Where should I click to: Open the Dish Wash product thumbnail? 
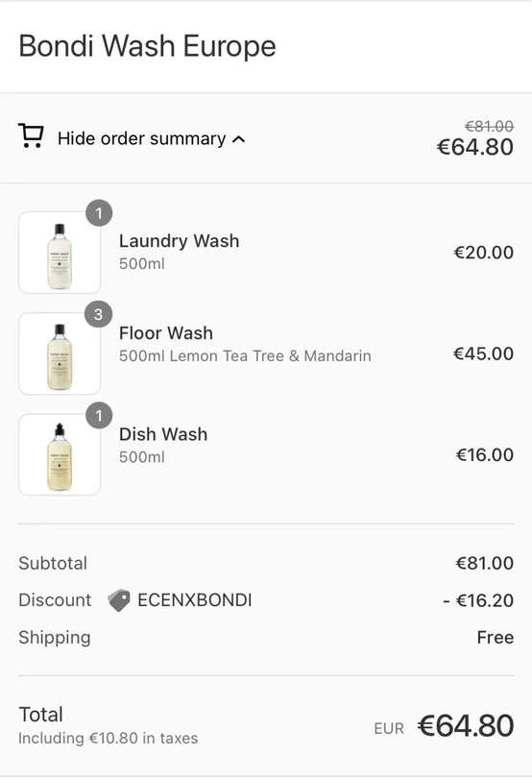point(60,454)
